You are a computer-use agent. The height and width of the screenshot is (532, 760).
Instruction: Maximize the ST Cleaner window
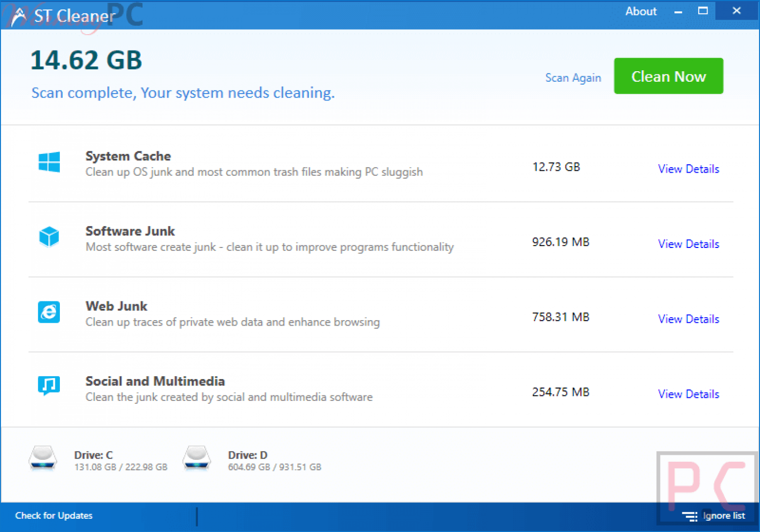point(703,11)
